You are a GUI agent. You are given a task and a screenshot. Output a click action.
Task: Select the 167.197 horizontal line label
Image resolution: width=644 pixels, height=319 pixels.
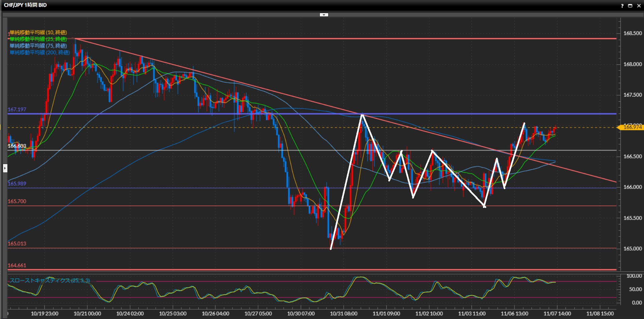[17, 110]
